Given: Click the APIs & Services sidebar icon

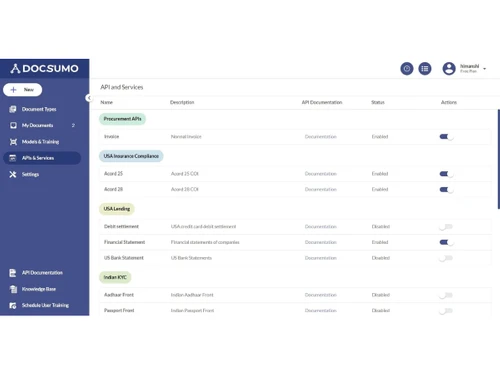Looking at the screenshot, I should coord(13,158).
